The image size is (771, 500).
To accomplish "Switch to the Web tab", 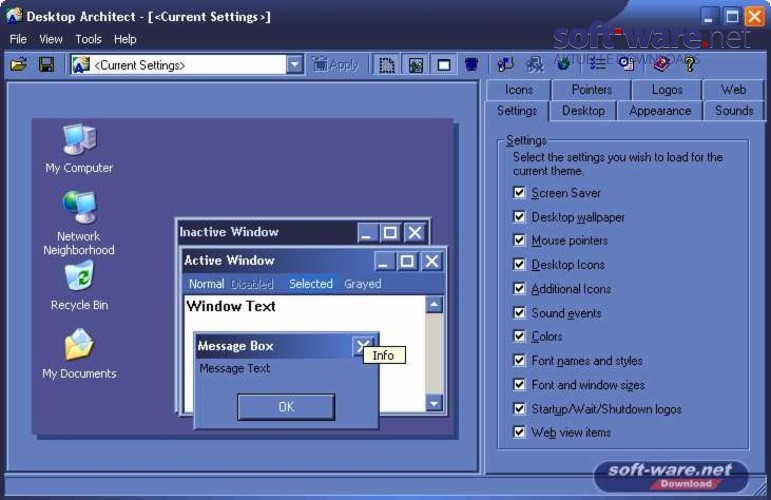I will 733,90.
